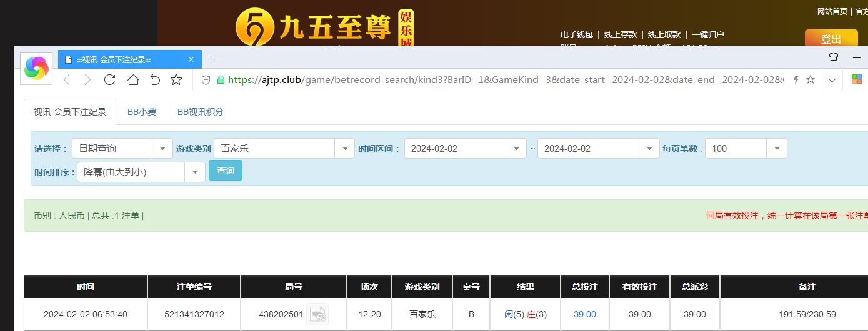The width and height of the screenshot is (868, 331).
Task: Click the 时间 column header
Action: pos(86,287)
